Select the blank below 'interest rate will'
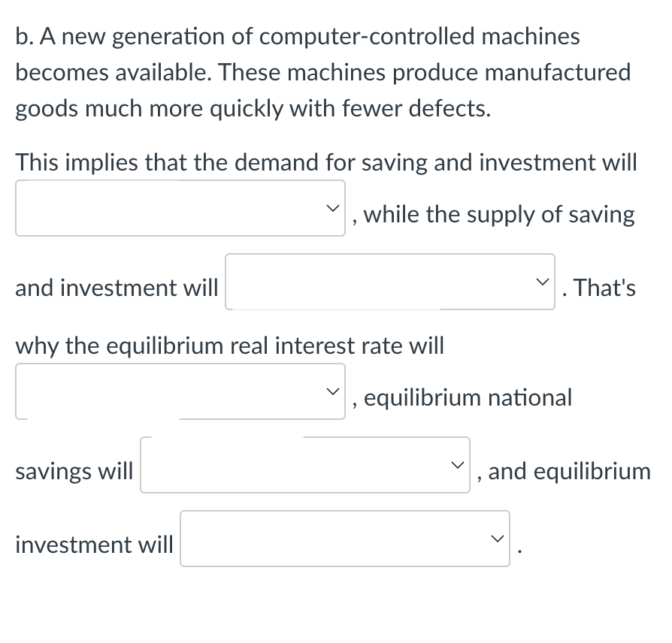Viewport: 672px width, 643px height. point(180,391)
